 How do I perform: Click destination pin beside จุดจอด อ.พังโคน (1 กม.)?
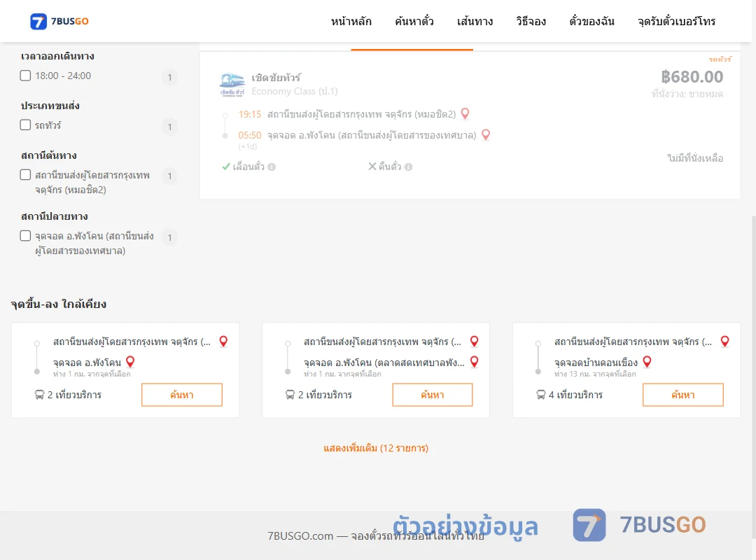(130, 362)
